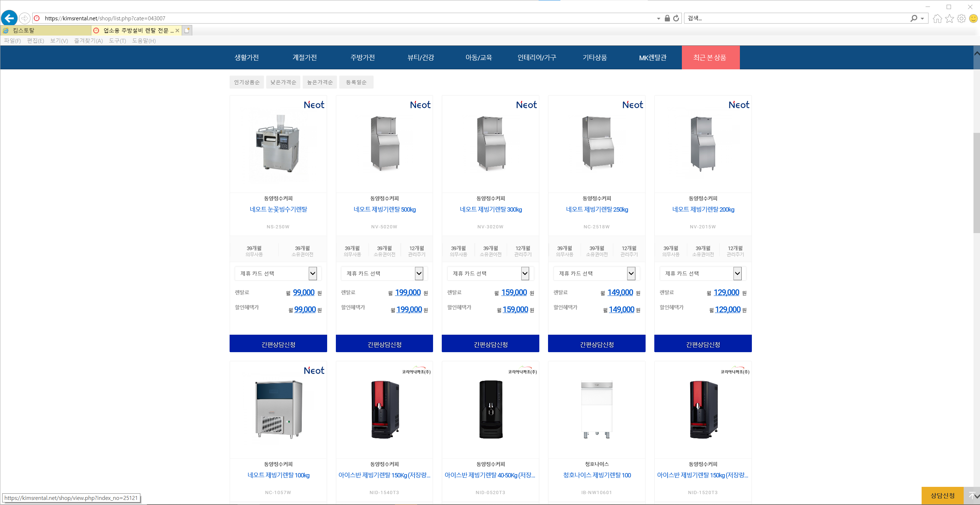Sort by 등록일순
Screen dimensions: 980x505
point(356,82)
